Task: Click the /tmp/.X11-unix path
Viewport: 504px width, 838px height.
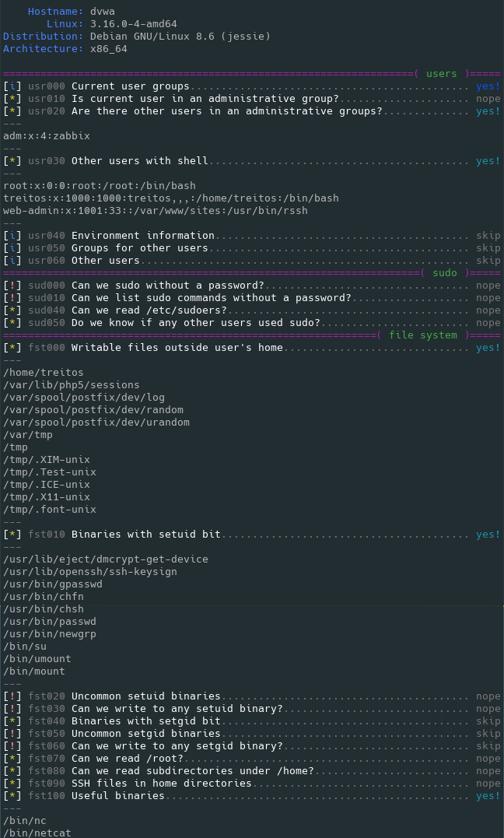Action: pos(47,497)
